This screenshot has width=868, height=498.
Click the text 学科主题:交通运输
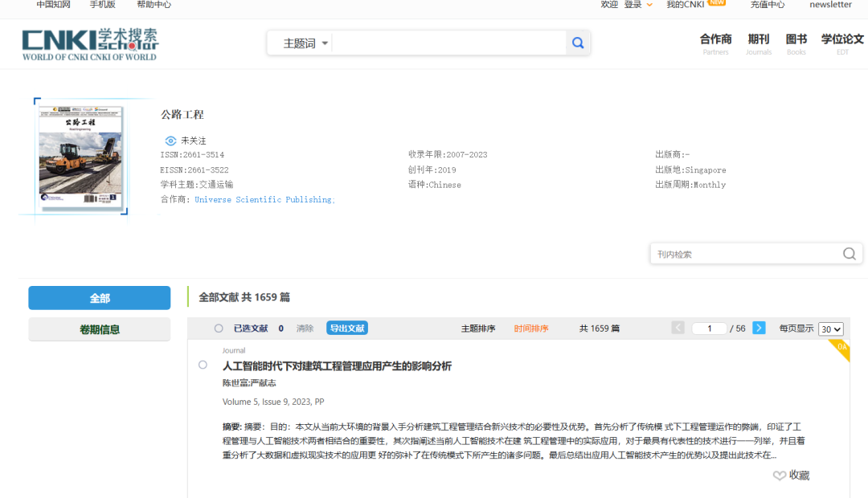pos(197,185)
